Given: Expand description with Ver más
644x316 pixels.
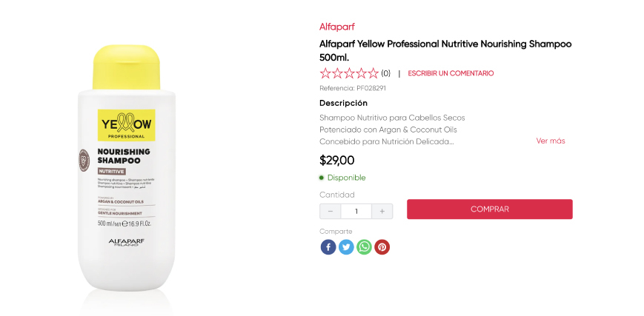Looking at the screenshot, I should tap(551, 141).
